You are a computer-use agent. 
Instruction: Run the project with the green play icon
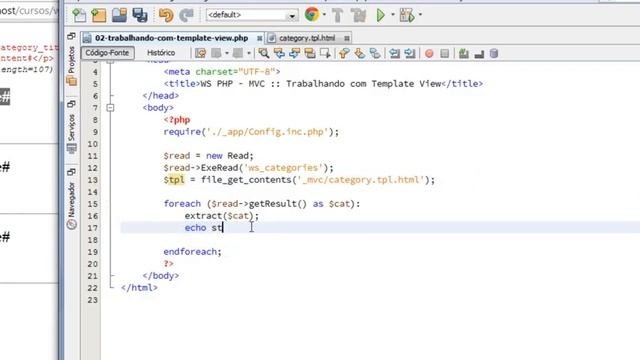coord(380,16)
